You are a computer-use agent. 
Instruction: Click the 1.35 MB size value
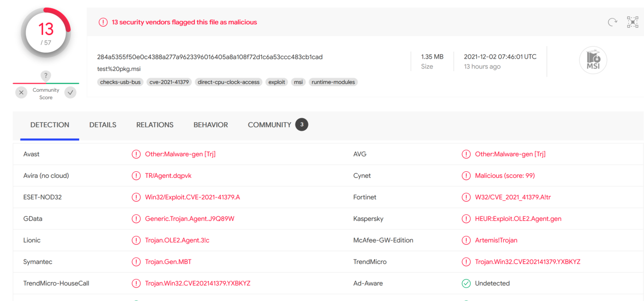point(432,57)
